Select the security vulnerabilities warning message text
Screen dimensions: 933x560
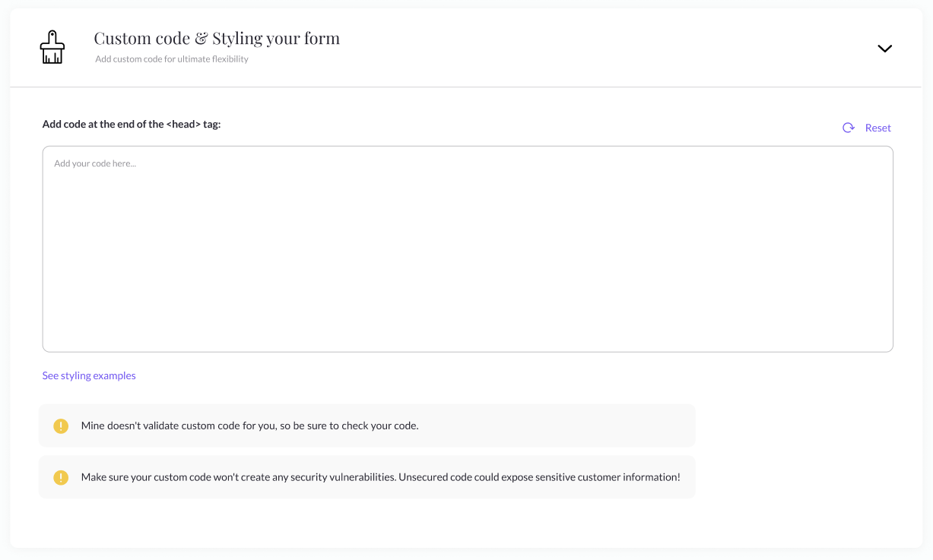(381, 477)
